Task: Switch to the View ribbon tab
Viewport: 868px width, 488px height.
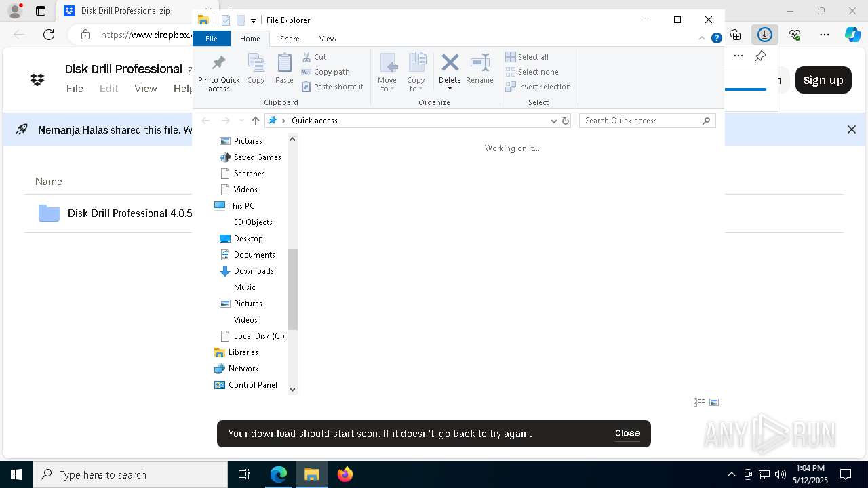Action: pyautogui.click(x=328, y=39)
